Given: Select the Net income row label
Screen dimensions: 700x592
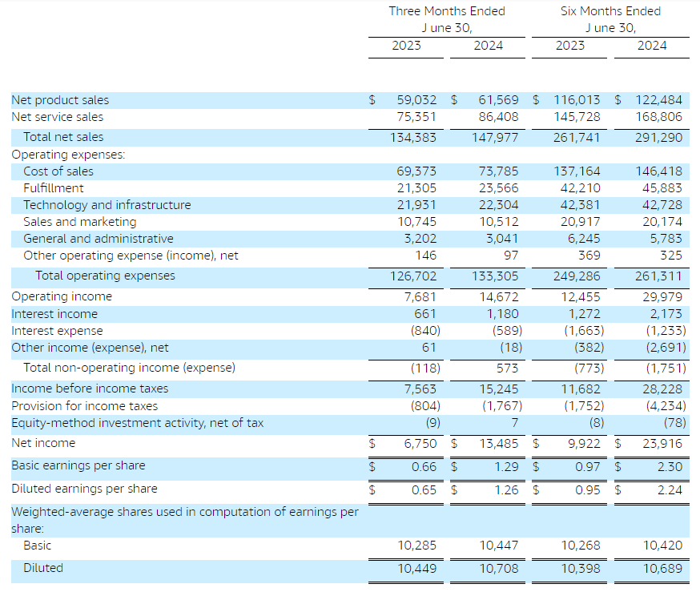Looking at the screenshot, I should [x=43, y=443].
